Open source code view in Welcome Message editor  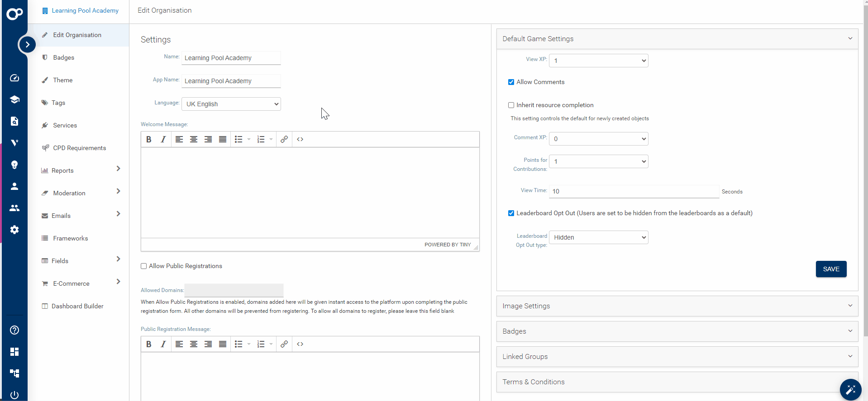pyautogui.click(x=300, y=139)
